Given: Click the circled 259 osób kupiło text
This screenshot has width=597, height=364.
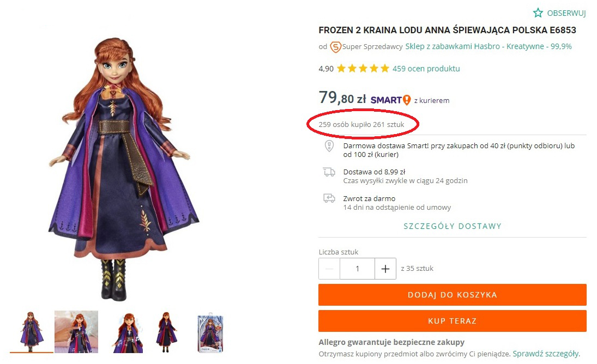Looking at the screenshot, I should (x=361, y=124).
